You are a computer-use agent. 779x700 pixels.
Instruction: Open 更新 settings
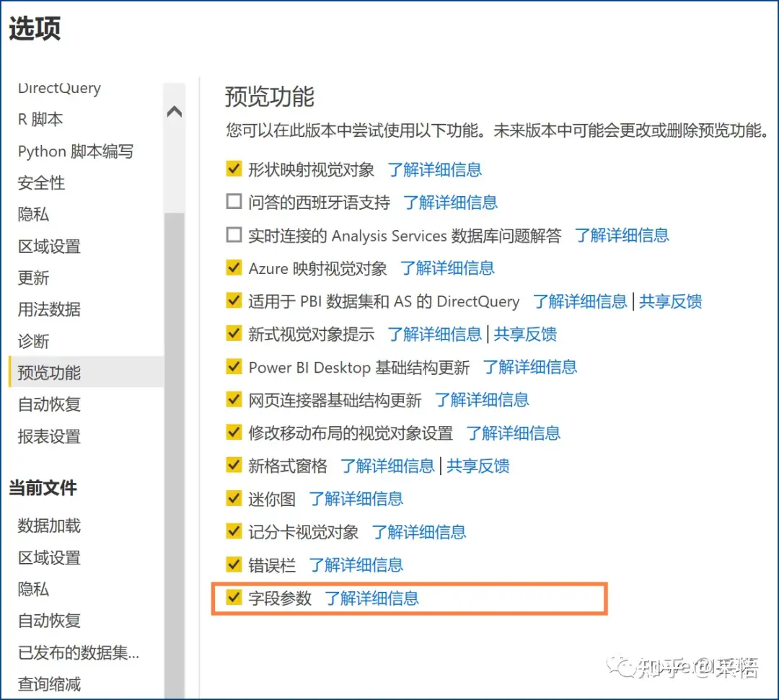click(33, 278)
